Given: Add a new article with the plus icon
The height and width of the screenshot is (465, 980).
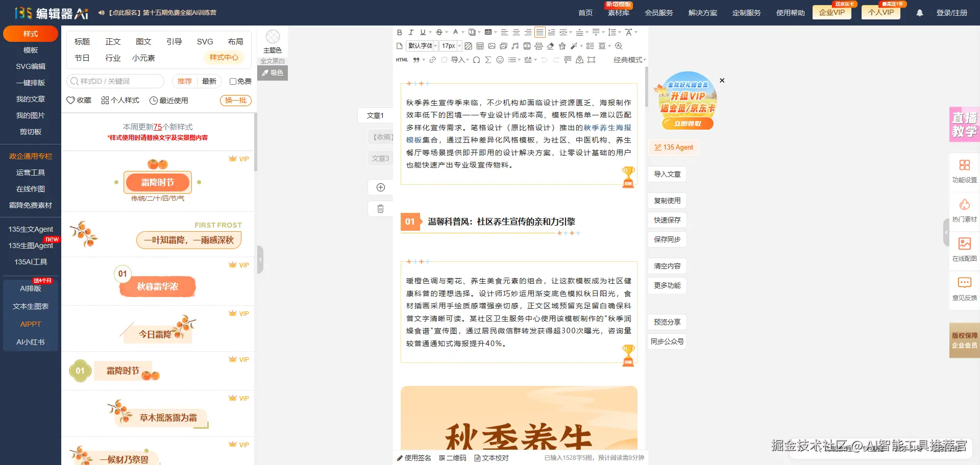Looking at the screenshot, I should pos(381,187).
